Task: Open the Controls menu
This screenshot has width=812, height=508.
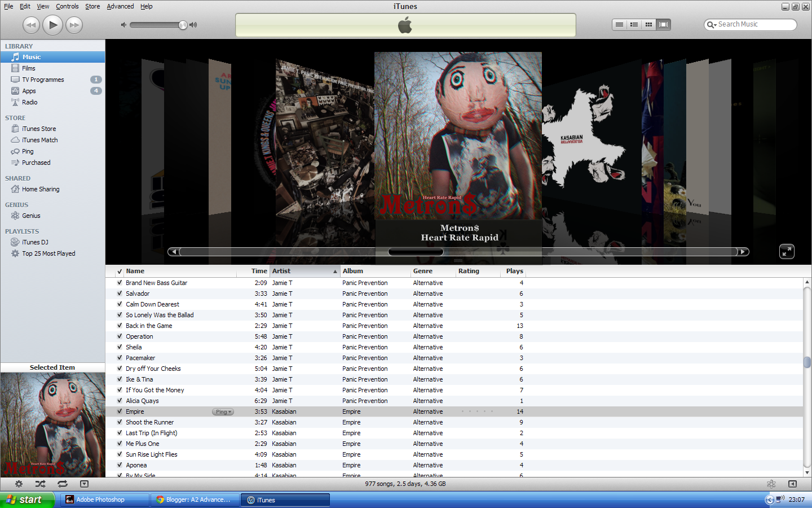Action: pyautogui.click(x=67, y=6)
